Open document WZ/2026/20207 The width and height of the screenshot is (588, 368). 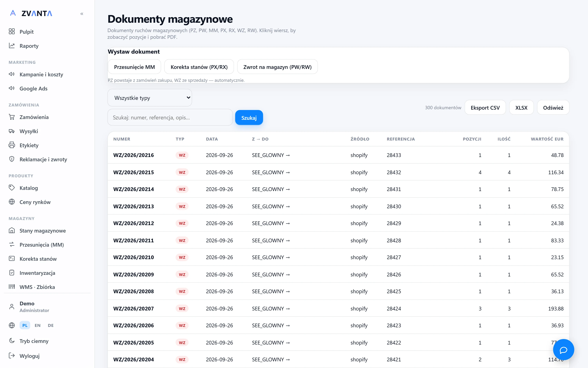[x=338, y=308]
